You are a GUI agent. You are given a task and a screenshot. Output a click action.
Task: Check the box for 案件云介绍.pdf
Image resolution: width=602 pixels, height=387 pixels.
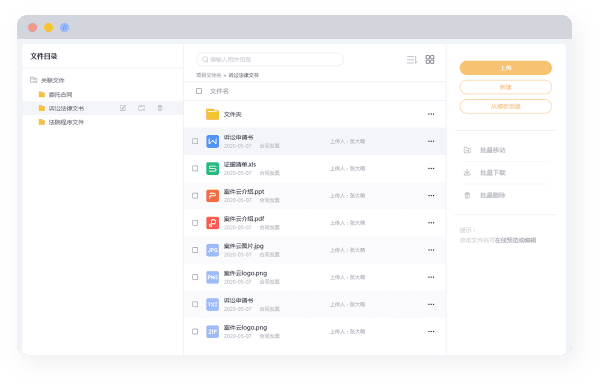click(195, 223)
